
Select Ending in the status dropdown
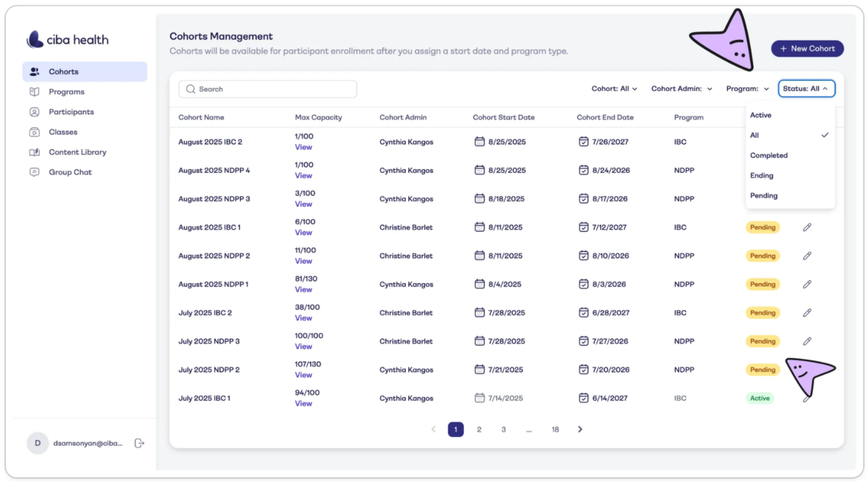pyautogui.click(x=790, y=175)
